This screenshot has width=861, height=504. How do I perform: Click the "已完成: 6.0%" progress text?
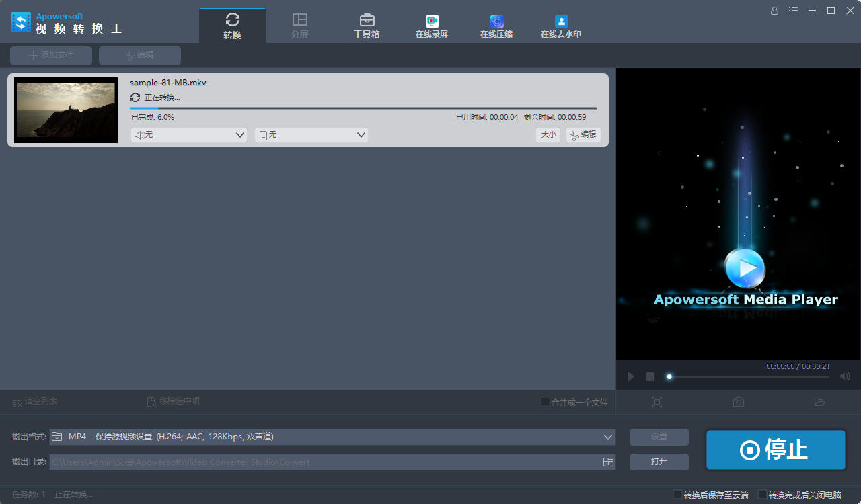pos(153,117)
